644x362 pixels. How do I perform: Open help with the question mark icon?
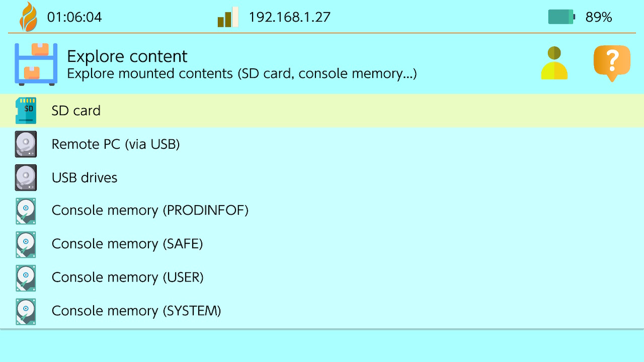click(612, 63)
